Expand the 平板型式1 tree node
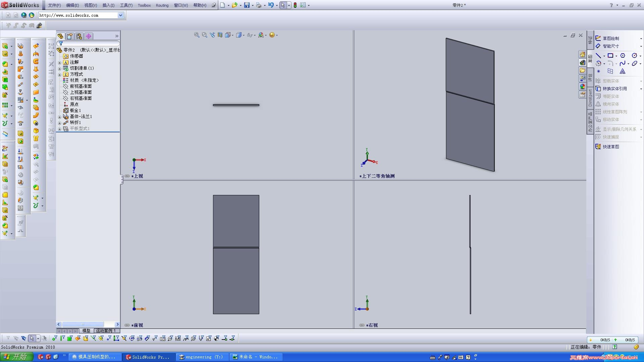Screen dimensions: 644x362 [60, 129]
